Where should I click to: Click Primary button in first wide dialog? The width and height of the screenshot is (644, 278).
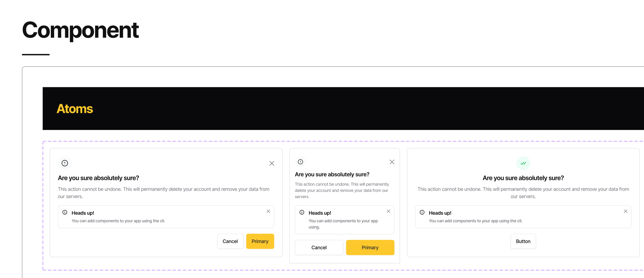260,241
